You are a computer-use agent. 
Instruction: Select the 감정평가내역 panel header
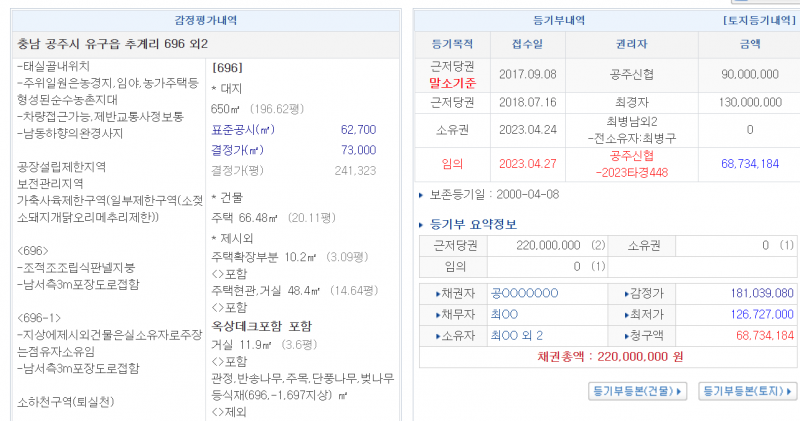point(205,20)
